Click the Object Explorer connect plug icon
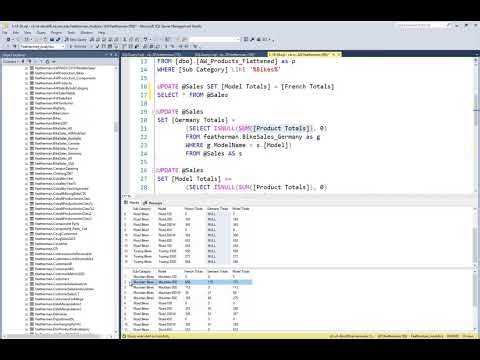 point(23,61)
